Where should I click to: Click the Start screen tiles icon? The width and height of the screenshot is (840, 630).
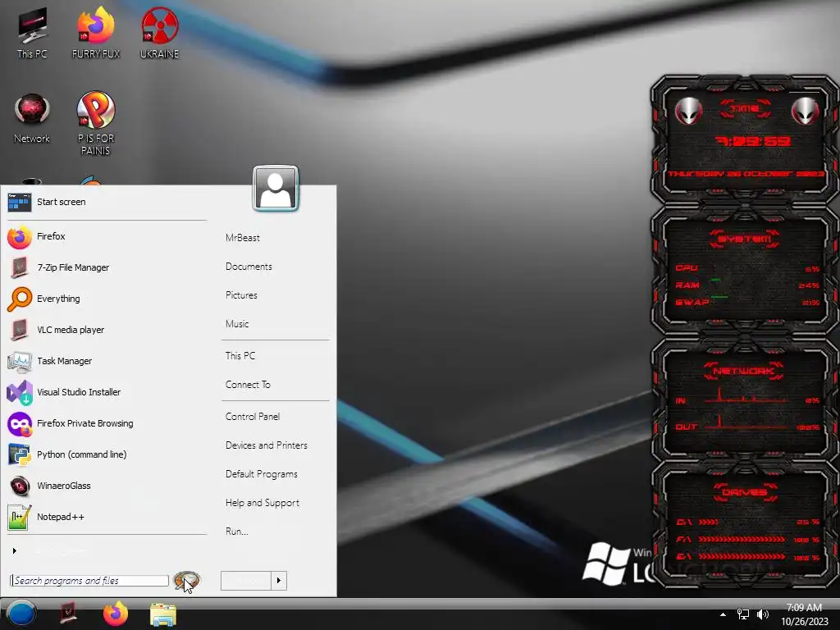20,203
